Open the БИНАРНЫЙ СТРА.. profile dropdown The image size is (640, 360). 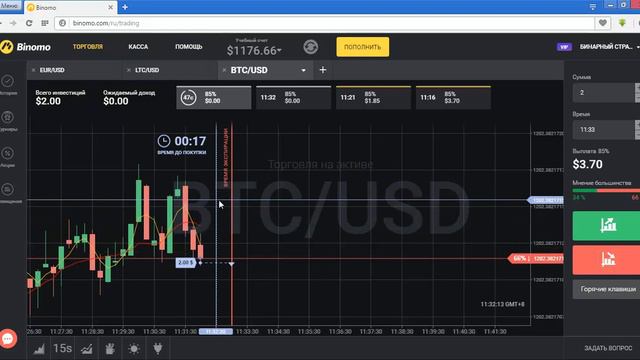click(x=609, y=47)
